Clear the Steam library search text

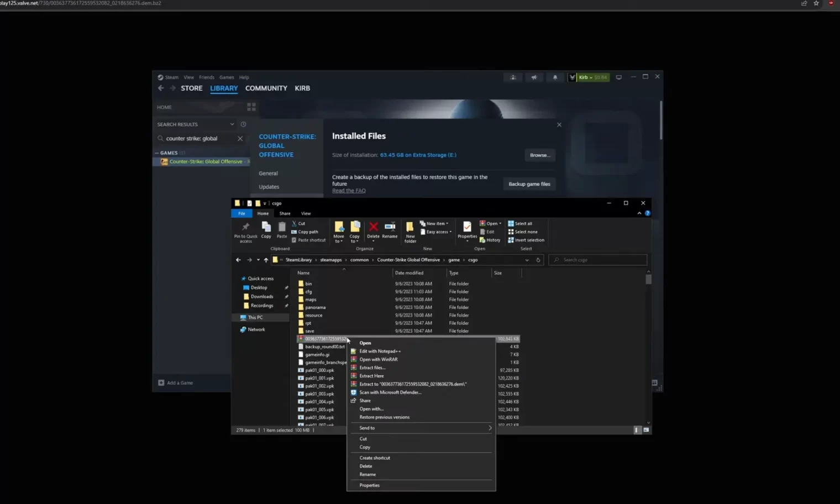click(240, 139)
